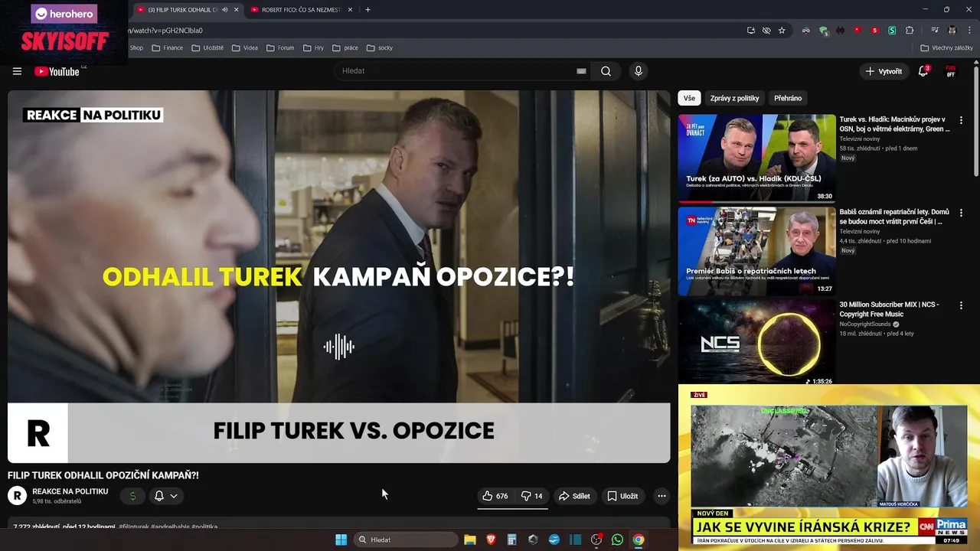Bookmark this page with the star icon
The image size is (980, 551).
pos(782,31)
